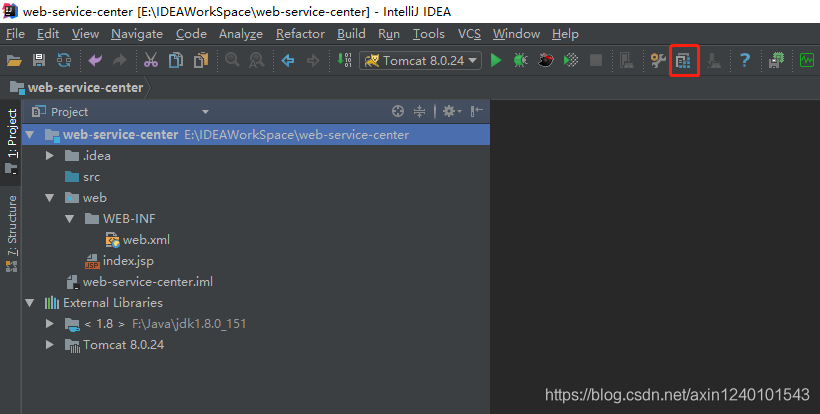Open the Help menu
The image size is (820, 414).
coord(565,34)
